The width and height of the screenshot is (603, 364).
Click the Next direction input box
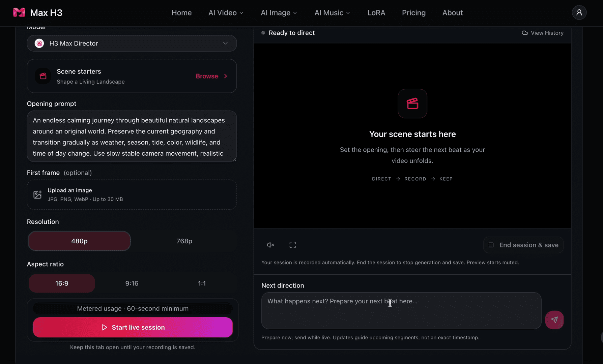(401, 311)
